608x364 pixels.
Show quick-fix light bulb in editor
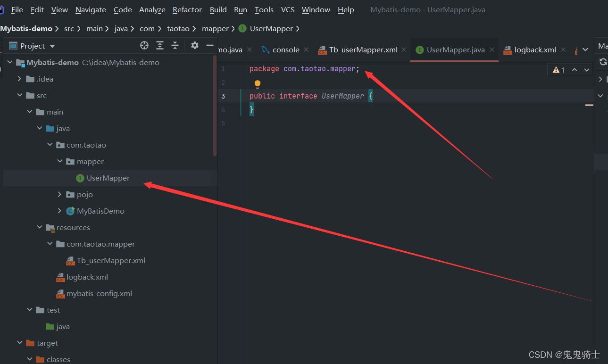tap(258, 84)
